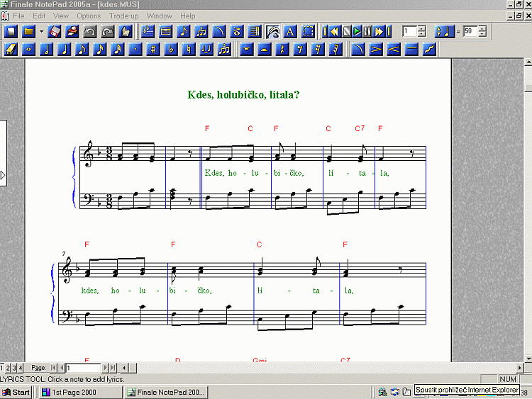This screenshot has height=399, width=532.
Task: Select the thirty-second note duration
Action: tap(118, 49)
